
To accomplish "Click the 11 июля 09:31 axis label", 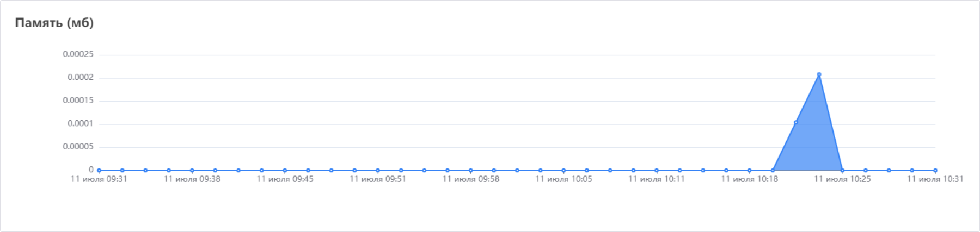I will click(99, 179).
